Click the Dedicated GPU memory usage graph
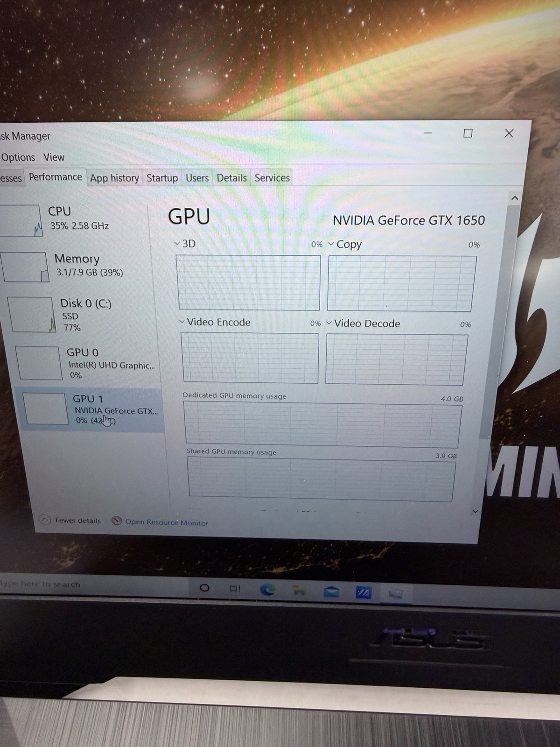This screenshot has width=560, height=747. 322,425
